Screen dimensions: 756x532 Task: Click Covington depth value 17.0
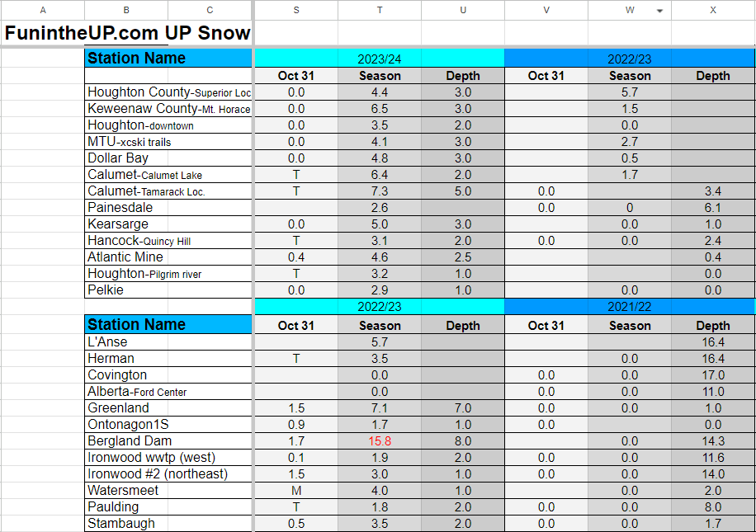click(x=713, y=375)
